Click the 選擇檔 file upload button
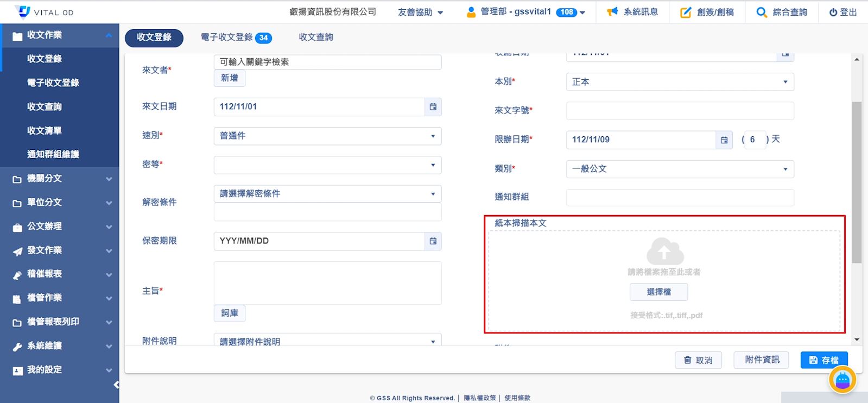Image resolution: width=868 pixels, height=403 pixels. 658,292
